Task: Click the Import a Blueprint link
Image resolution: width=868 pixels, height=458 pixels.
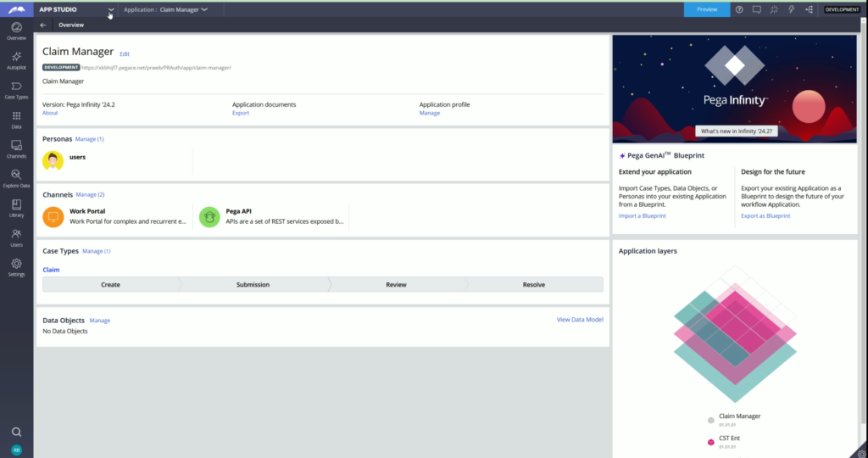Action: coord(643,216)
